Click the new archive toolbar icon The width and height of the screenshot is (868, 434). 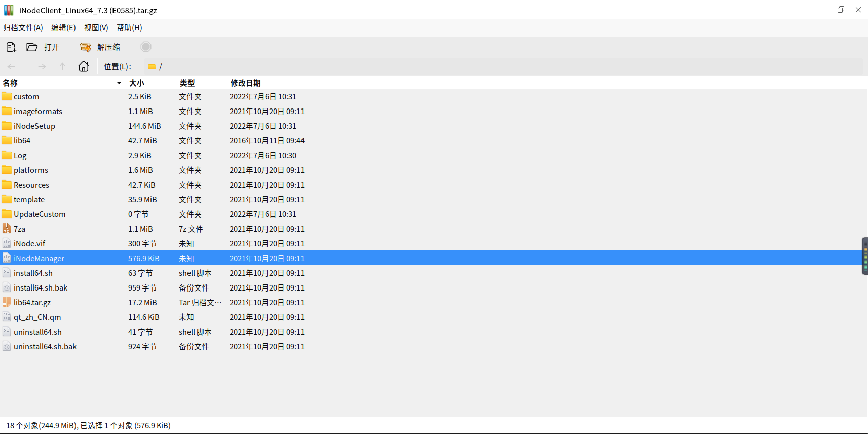11,47
